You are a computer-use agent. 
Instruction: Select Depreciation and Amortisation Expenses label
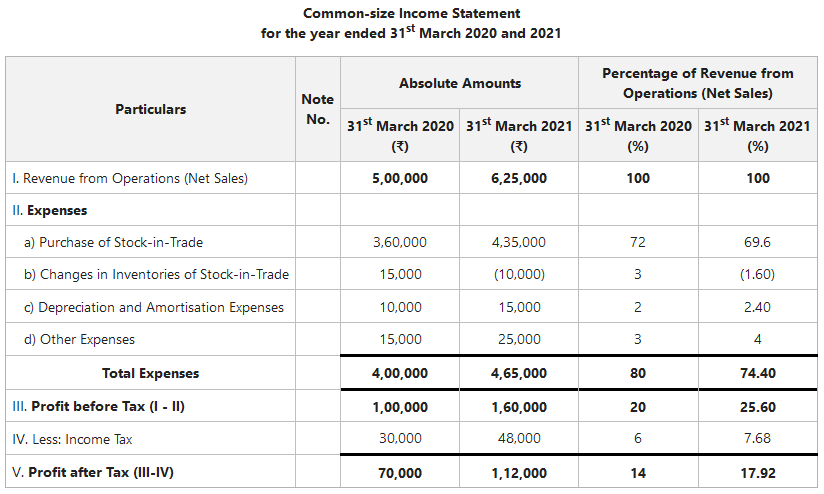[153, 307]
